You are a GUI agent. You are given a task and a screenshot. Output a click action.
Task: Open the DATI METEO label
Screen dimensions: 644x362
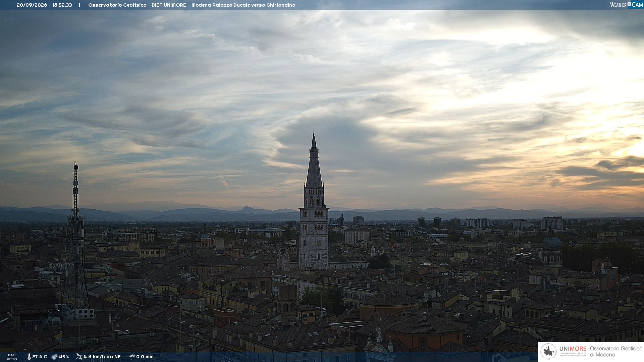click(12, 357)
